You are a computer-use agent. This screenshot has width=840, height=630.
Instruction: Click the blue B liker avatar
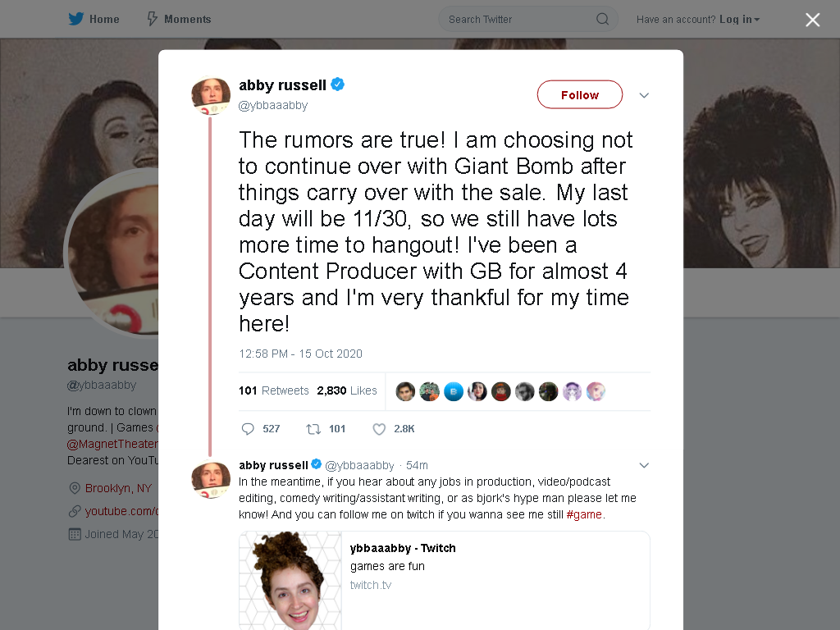(x=453, y=391)
